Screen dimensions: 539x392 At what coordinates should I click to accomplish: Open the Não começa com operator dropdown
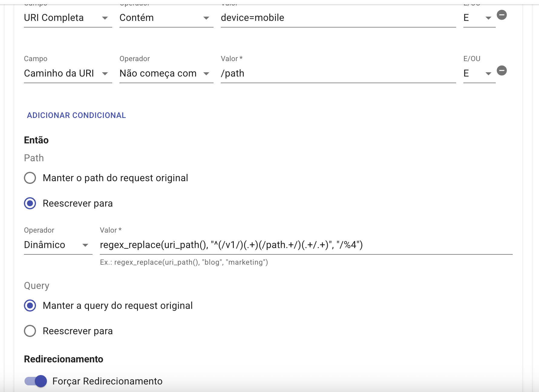166,73
